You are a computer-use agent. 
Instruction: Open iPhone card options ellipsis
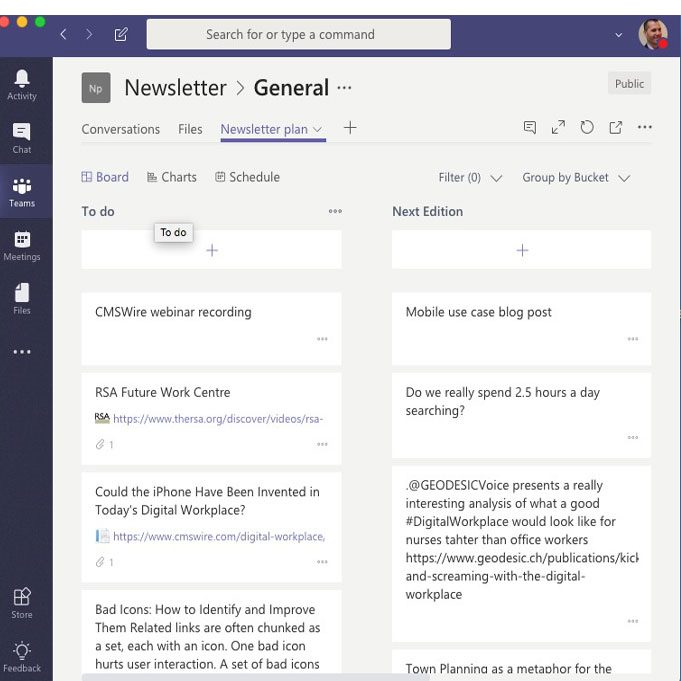[x=322, y=562]
